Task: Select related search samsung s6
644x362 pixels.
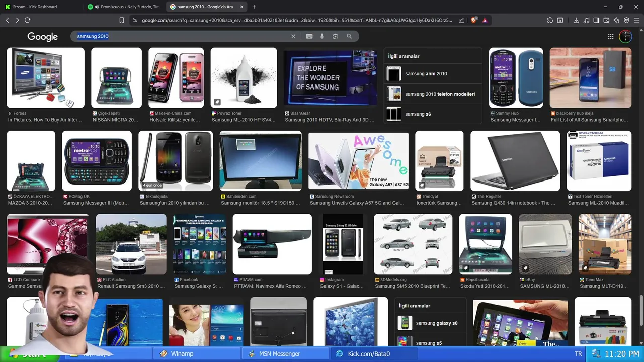Action: click(433, 114)
